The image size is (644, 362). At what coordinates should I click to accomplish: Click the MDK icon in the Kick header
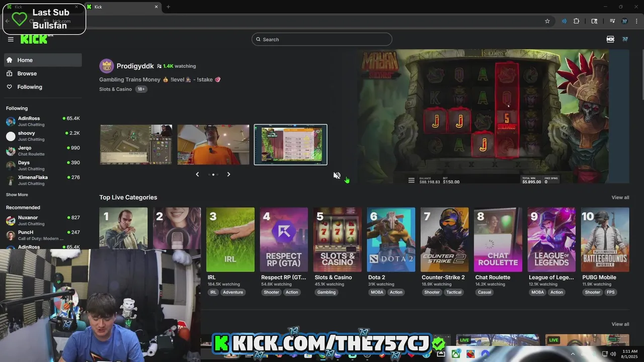pyautogui.click(x=610, y=39)
